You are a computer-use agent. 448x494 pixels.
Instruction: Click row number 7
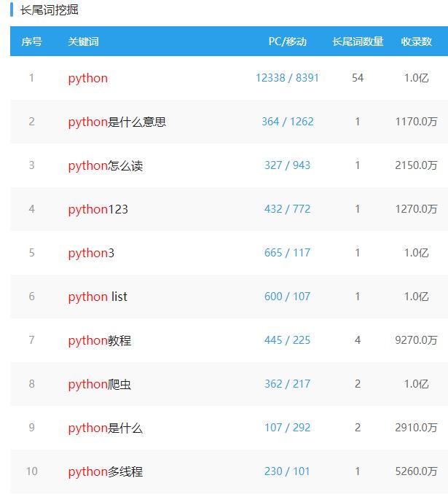31,340
